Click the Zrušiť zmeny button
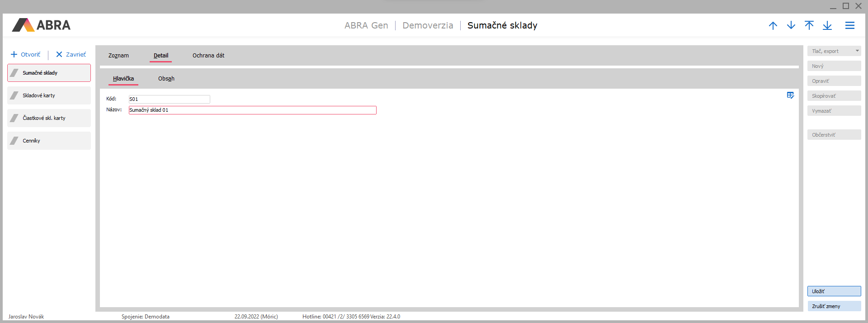Image resolution: width=868 pixels, height=323 pixels. tap(834, 306)
